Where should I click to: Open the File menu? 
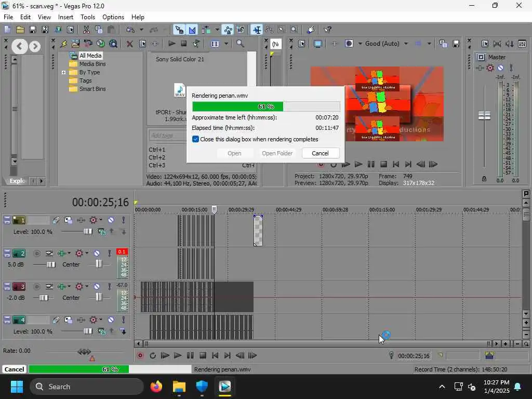tap(8, 17)
